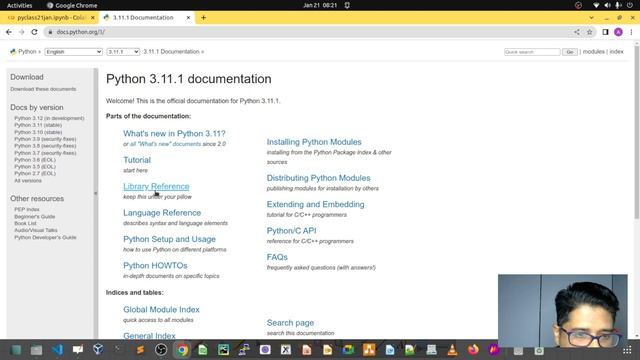640x360 pixels.
Task: Open the Activities overview
Action: coord(20,5)
